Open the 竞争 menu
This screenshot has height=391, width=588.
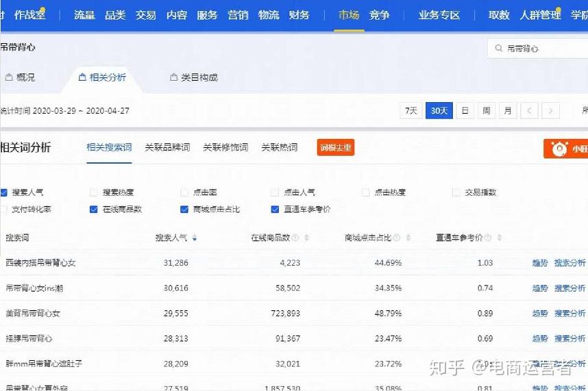[x=379, y=15]
